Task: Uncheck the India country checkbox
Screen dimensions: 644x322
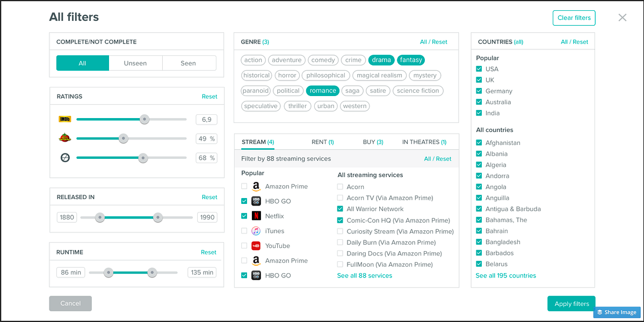Action: tap(479, 113)
